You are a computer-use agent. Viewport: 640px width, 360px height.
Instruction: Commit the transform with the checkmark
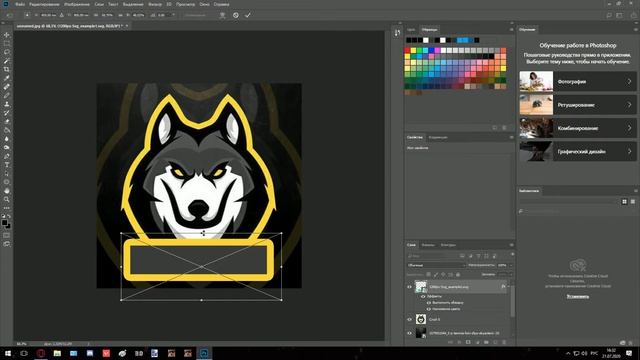[248, 15]
